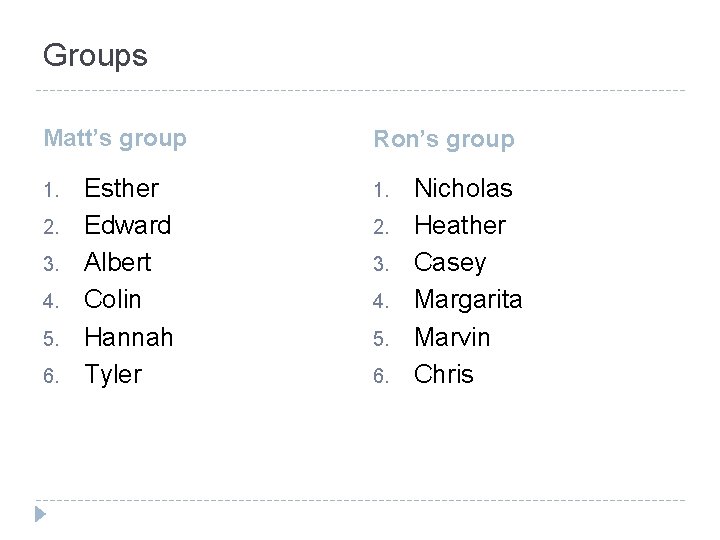Click the name Margarita
This screenshot has height=540, width=720.
(468, 299)
